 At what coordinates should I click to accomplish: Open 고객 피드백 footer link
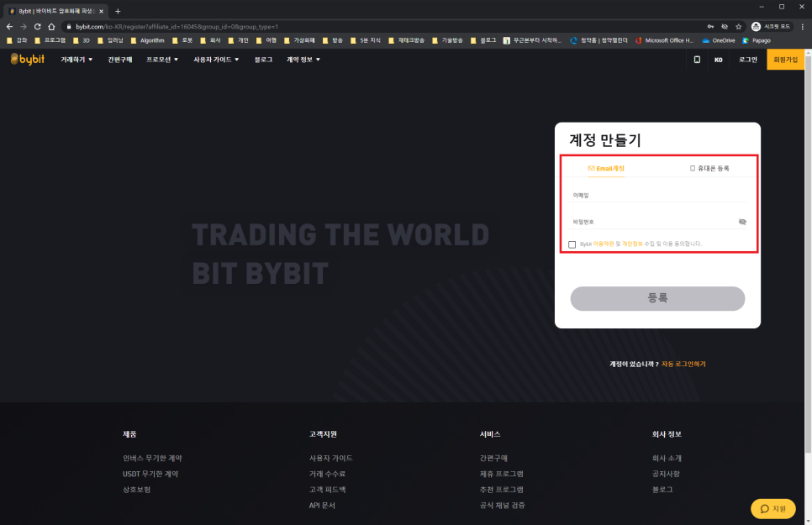(x=327, y=489)
